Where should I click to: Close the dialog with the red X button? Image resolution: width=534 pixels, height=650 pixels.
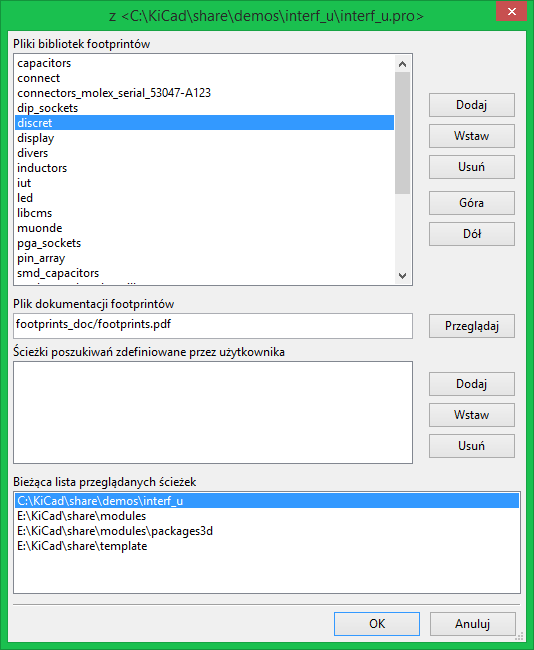click(x=511, y=12)
